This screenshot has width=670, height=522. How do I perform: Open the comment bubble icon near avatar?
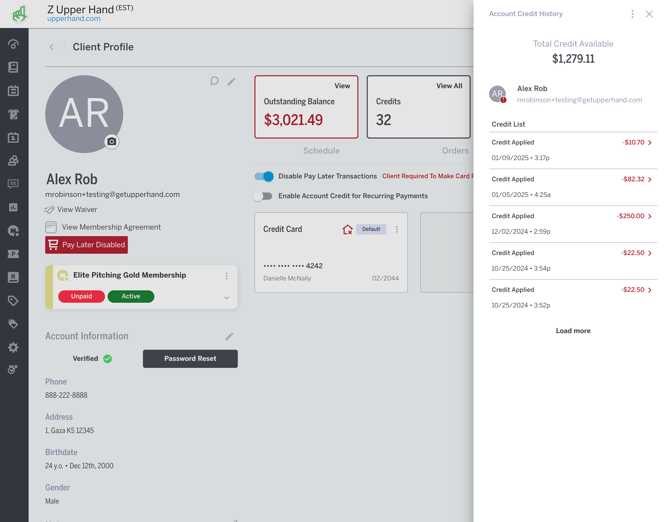[x=214, y=81]
